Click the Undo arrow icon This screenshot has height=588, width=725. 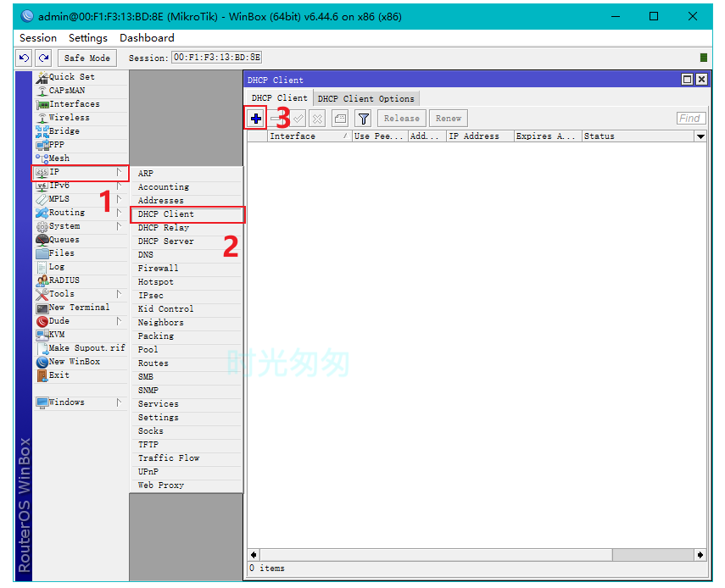coord(24,58)
